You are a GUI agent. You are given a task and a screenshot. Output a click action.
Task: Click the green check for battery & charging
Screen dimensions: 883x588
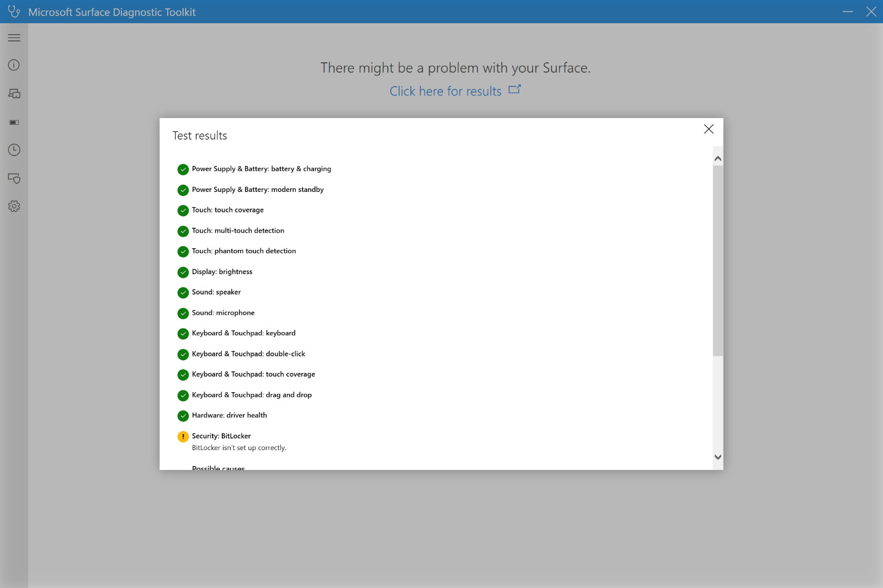(183, 169)
